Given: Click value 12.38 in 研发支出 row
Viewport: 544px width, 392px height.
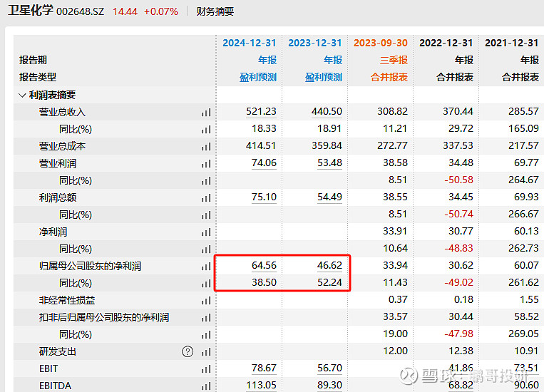Looking at the screenshot, I should point(461,351).
